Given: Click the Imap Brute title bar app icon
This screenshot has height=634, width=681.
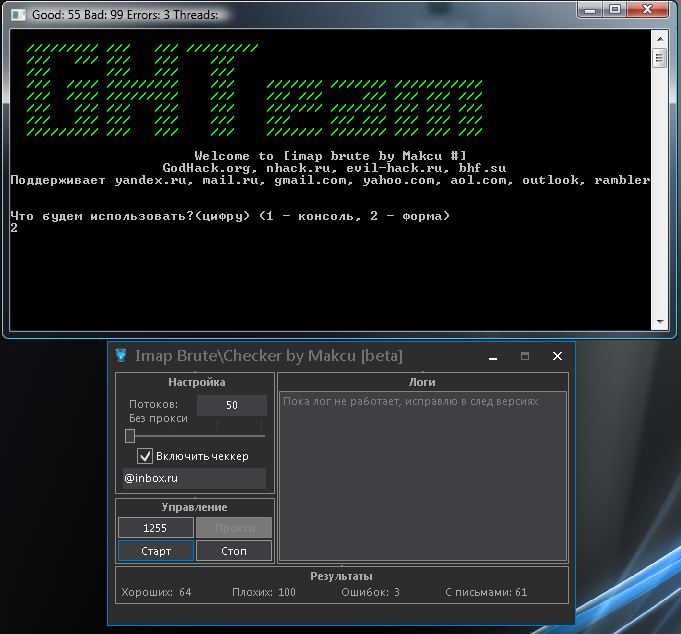Looking at the screenshot, I should click(x=121, y=356).
